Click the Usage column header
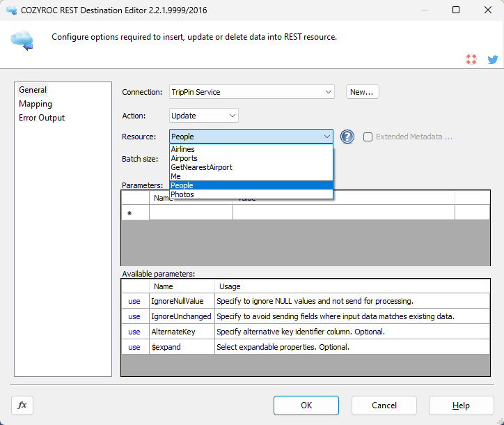This screenshot has width=504, height=425. (352, 286)
